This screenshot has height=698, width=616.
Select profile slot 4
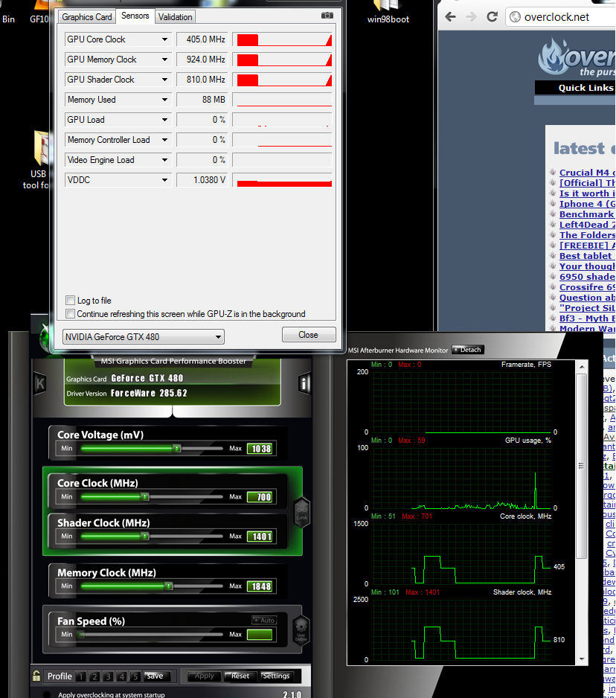point(122,676)
